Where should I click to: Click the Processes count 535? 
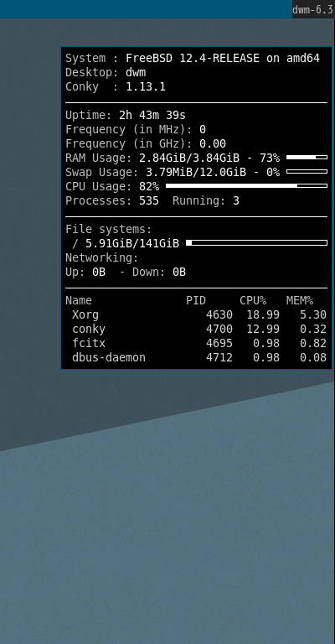point(149,201)
